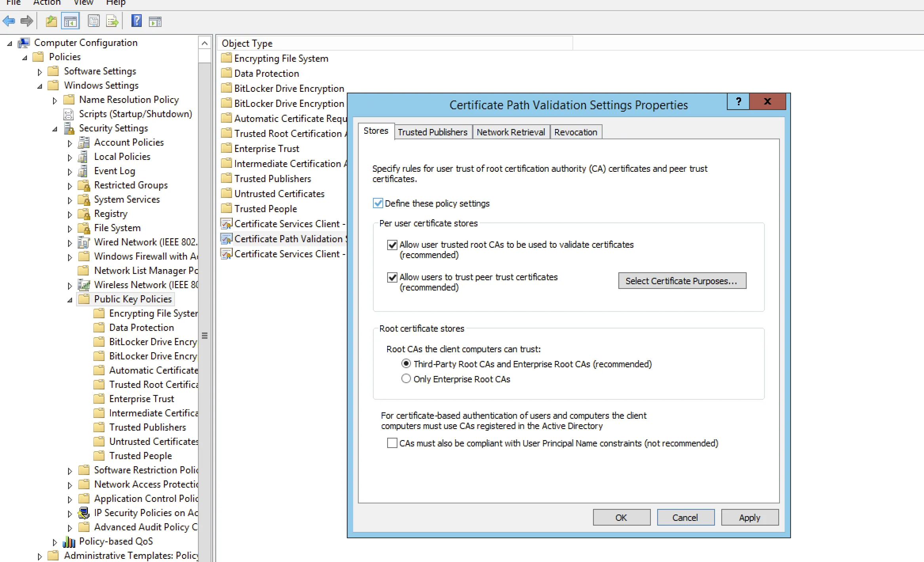Click the Properties toolbar icon
Viewport: 924px width, 562px height.
[94, 21]
